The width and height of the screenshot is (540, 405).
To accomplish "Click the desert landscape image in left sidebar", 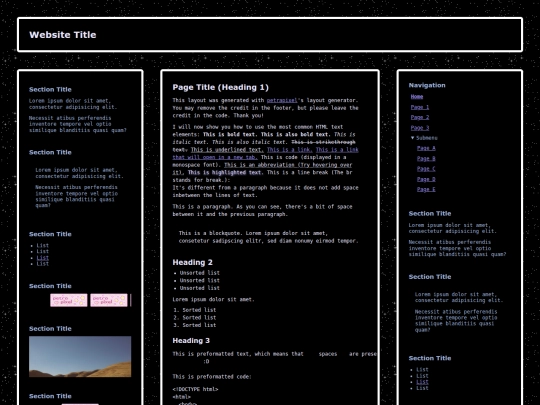I will 80,356.
